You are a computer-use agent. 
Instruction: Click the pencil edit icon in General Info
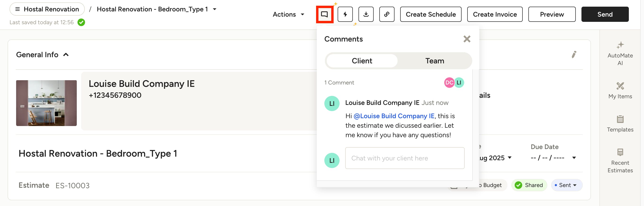pos(574,54)
